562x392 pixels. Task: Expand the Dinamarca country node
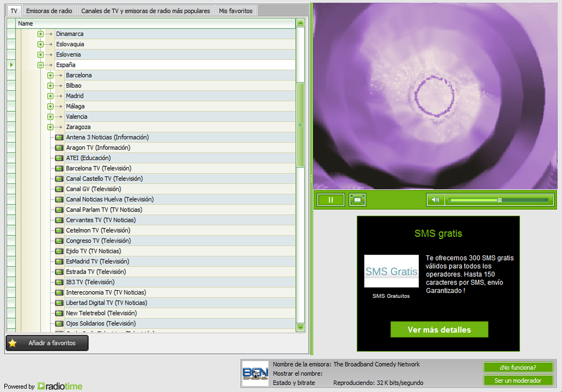[x=41, y=34]
